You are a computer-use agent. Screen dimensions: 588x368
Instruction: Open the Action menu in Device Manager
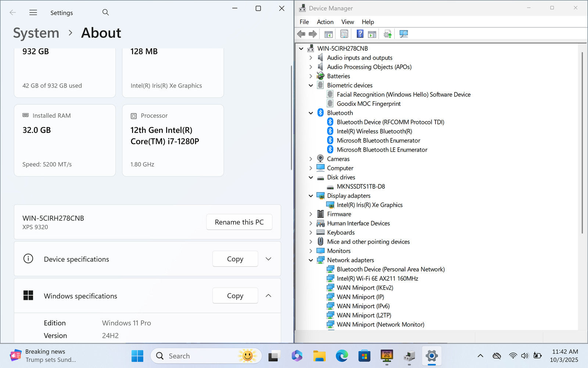(325, 22)
